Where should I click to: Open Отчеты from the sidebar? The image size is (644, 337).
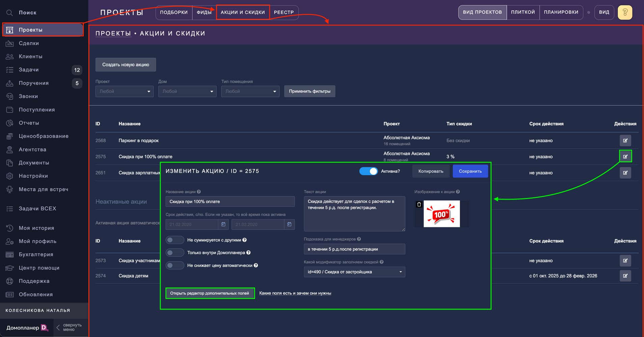pos(29,123)
